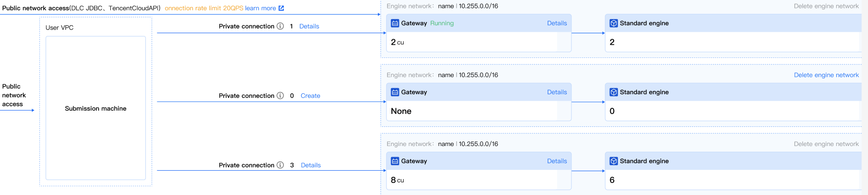This screenshot has height=195, width=868.
Task: Click Standard engine icon showing 2 engines
Action: 614,23
